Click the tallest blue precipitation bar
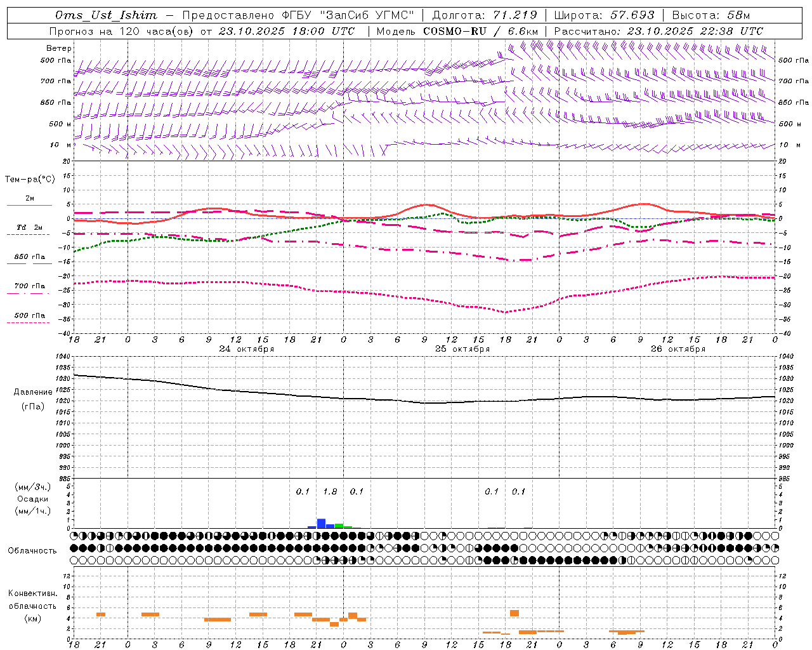The height and width of the screenshot is (650, 812). click(321, 524)
